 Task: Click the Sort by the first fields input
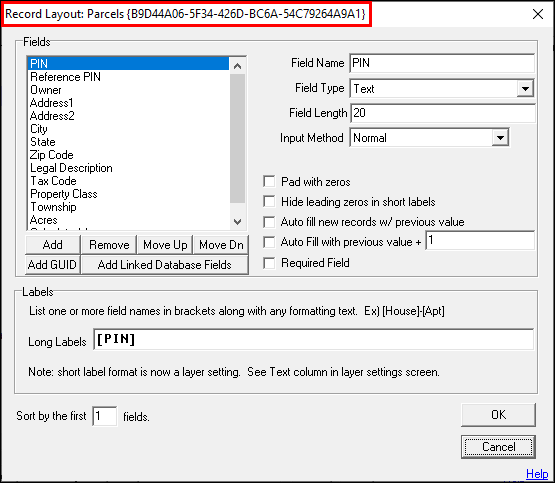click(104, 416)
